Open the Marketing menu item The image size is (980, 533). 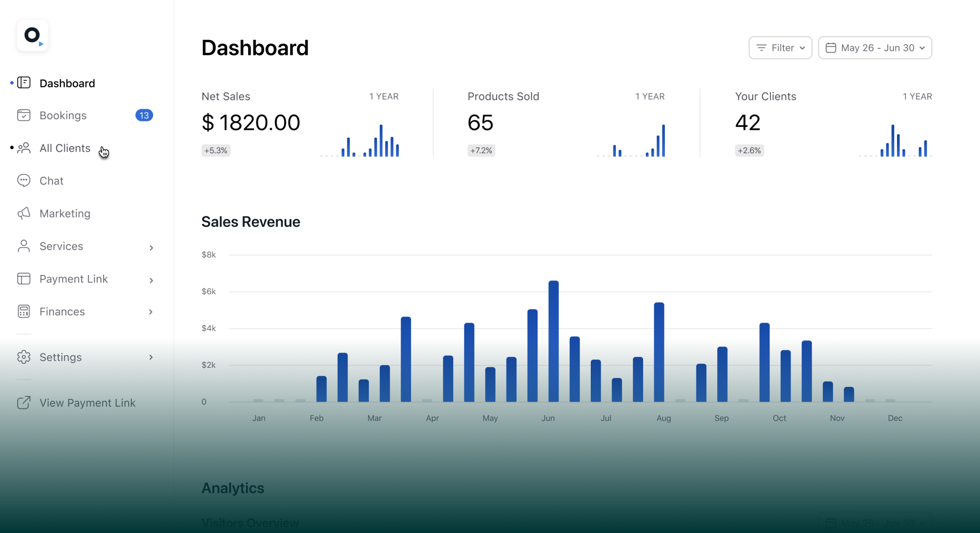(65, 214)
